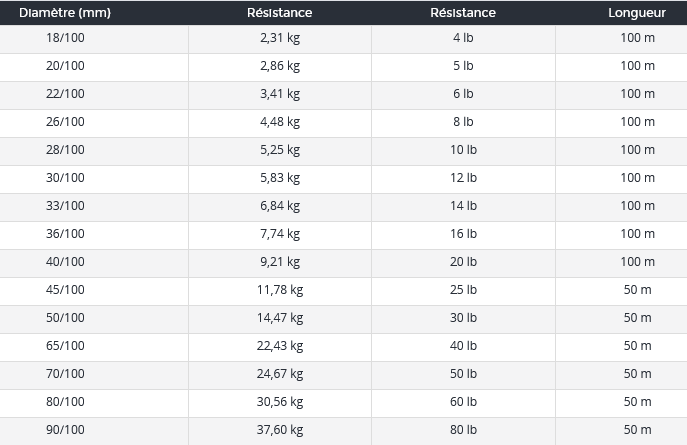Click the 2,86 kg resistance cell
687x445 pixels.
[x=279, y=66]
